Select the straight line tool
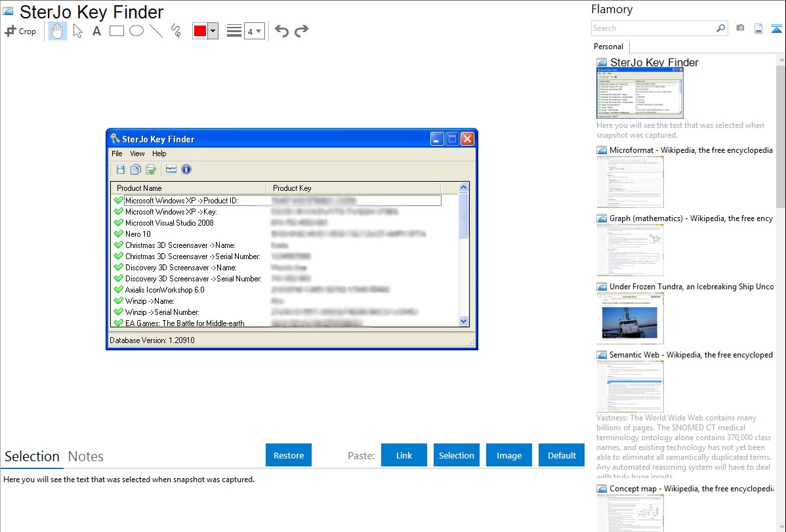The height and width of the screenshot is (532, 786). 156,31
